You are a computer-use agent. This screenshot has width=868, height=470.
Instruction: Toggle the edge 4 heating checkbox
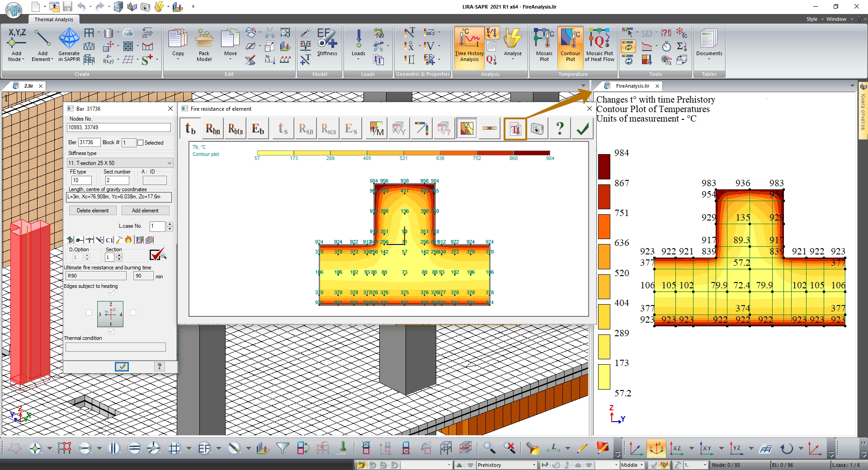[133, 312]
